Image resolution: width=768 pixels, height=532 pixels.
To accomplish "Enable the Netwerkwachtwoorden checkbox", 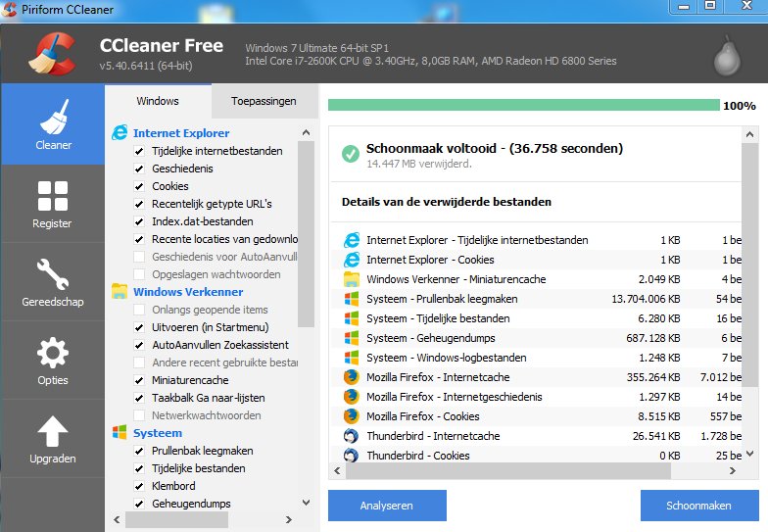I will coord(139,415).
